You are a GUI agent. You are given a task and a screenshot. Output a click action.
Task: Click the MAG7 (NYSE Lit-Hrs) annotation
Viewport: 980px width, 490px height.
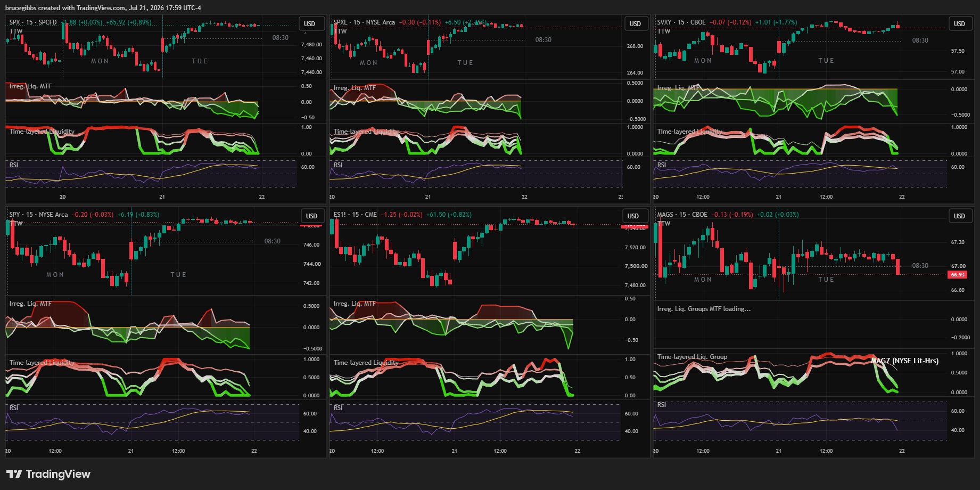(904, 361)
